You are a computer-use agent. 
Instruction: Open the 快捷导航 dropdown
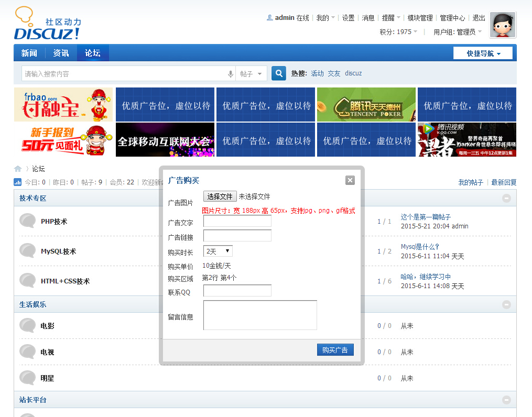coord(483,53)
